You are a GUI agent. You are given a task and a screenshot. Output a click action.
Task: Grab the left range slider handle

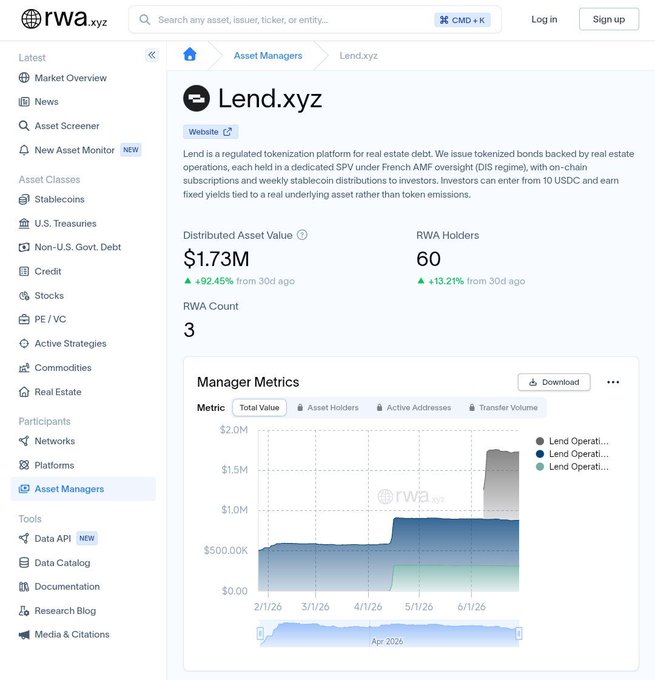click(x=260, y=634)
